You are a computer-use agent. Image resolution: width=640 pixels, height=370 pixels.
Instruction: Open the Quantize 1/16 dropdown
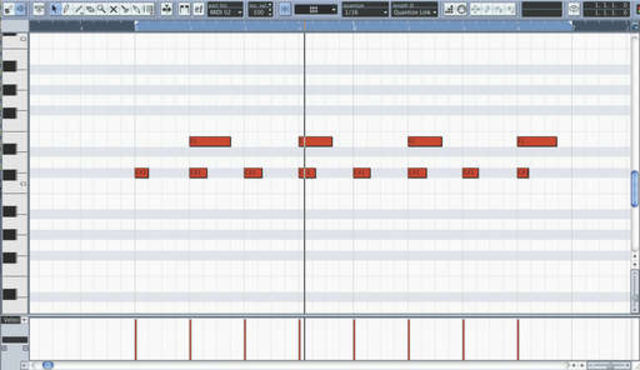(x=365, y=9)
